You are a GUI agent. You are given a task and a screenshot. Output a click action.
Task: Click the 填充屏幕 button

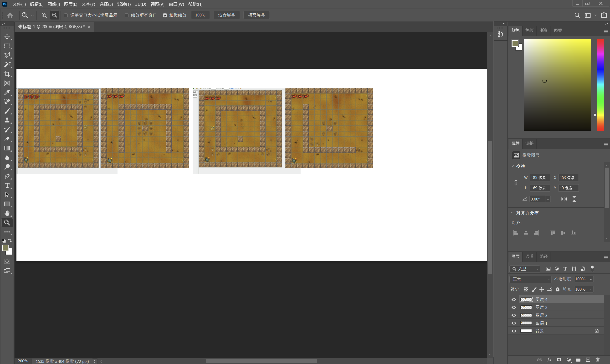point(256,15)
